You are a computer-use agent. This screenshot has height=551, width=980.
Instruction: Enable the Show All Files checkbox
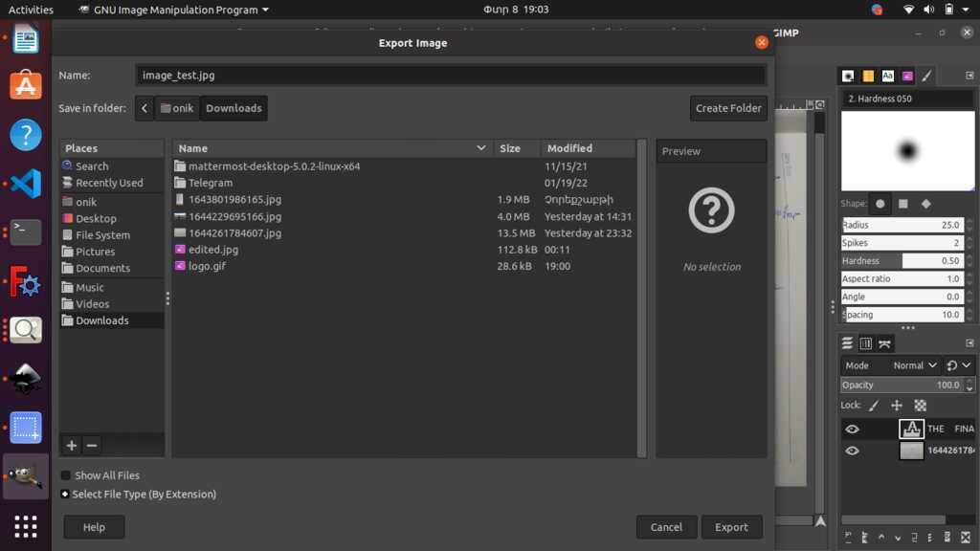[66, 475]
